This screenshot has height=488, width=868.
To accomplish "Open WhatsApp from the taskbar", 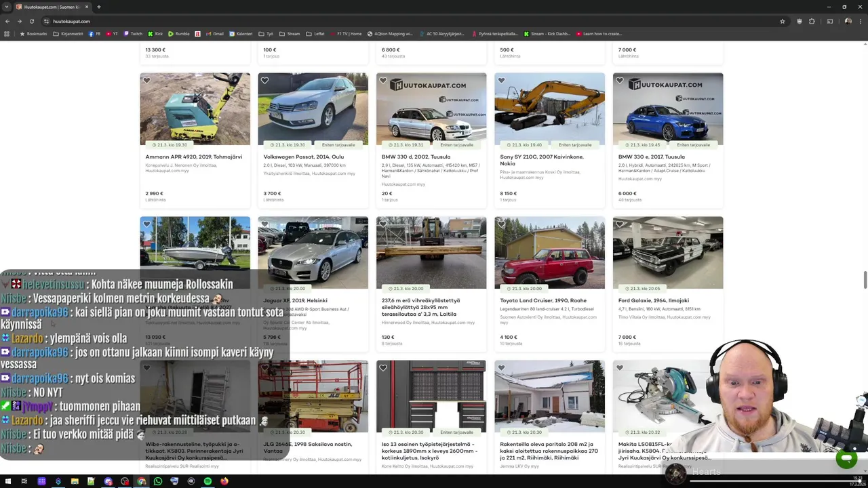I will 158,481.
